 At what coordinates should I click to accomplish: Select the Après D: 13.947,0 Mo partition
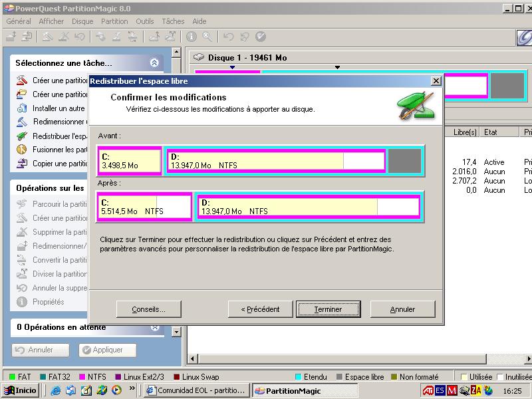click(309, 207)
